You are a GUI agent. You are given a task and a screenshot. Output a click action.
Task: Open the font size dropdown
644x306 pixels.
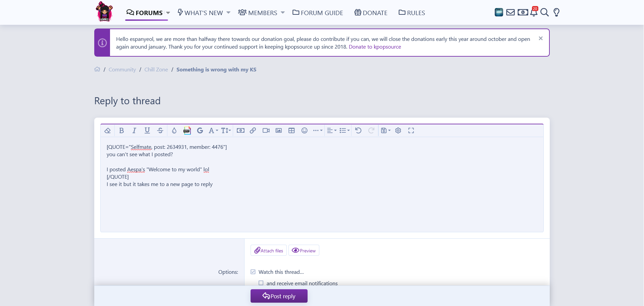pyautogui.click(x=226, y=131)
